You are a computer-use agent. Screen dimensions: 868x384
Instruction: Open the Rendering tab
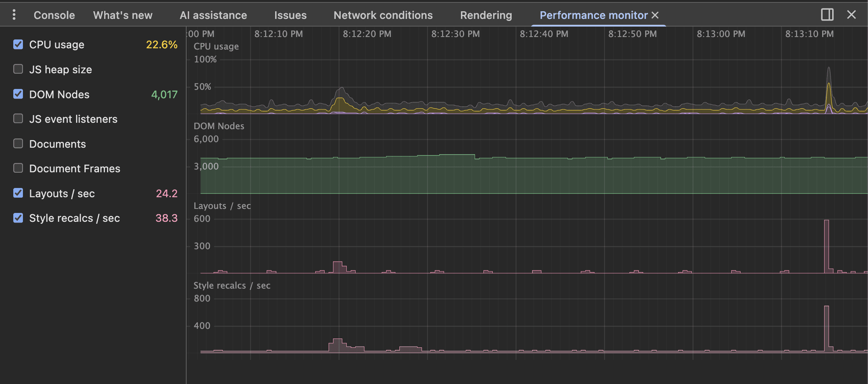point(486,15)
